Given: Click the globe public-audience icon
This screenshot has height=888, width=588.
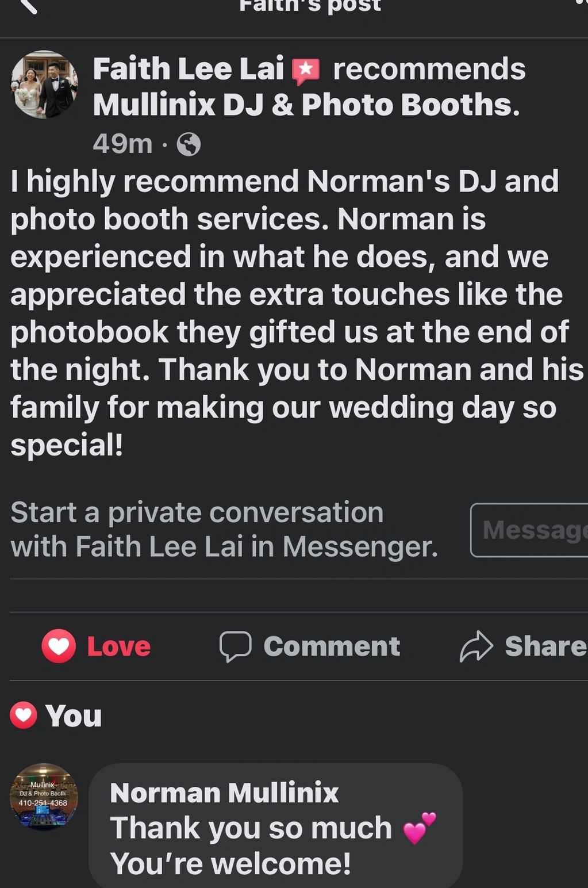Looking at the screenshot, I should tap(189, 144).
